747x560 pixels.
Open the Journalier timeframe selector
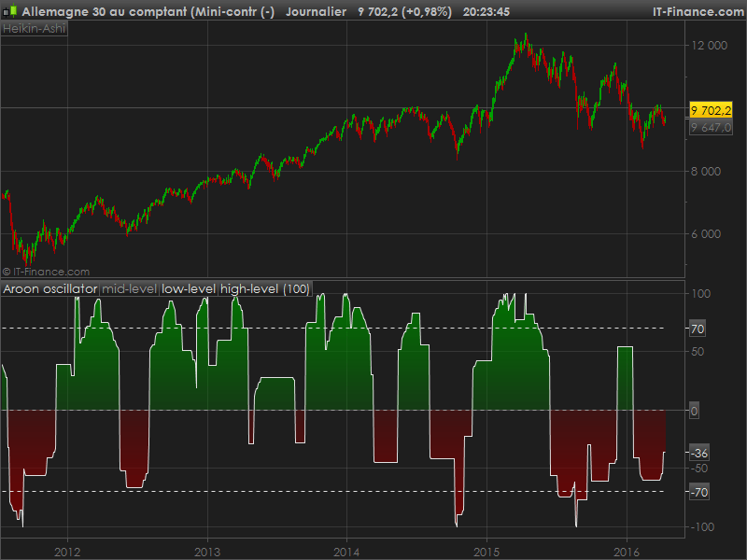(x=316, y=11)
